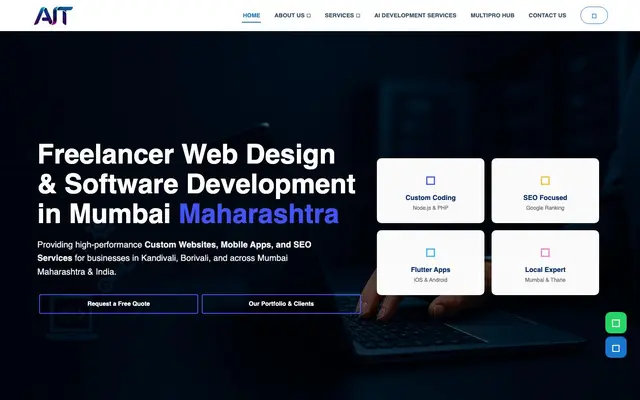Image resolution: width=640 pixels, height=400 pixels.
Task: Click the 'Mumbai & Thane' subtitle
Action: (x=545, y=280)
